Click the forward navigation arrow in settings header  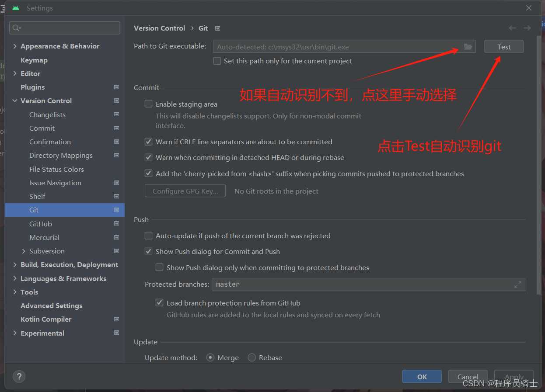point(527,28)
